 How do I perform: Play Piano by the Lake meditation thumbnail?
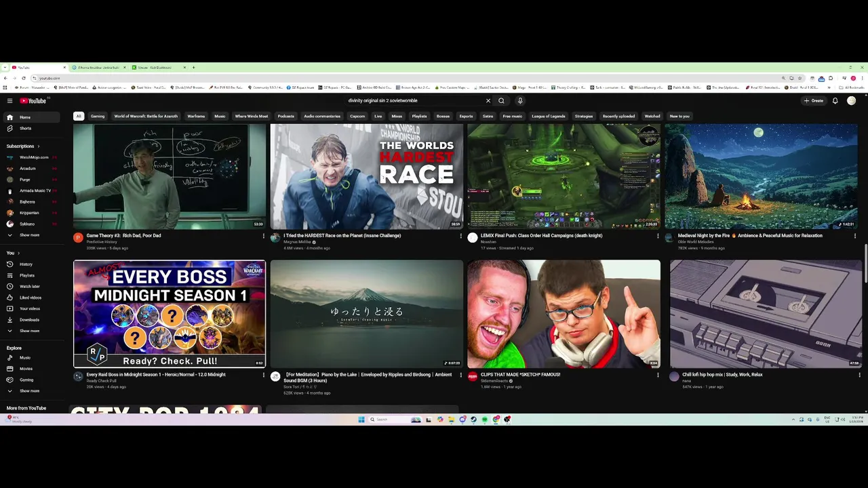tap(367, 314)
